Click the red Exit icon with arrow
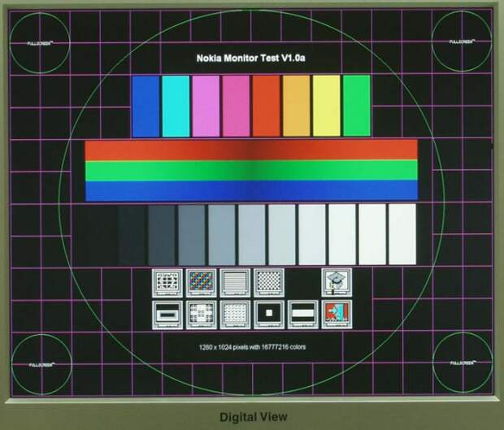This screenshot has width=504, height=430. 337,315
